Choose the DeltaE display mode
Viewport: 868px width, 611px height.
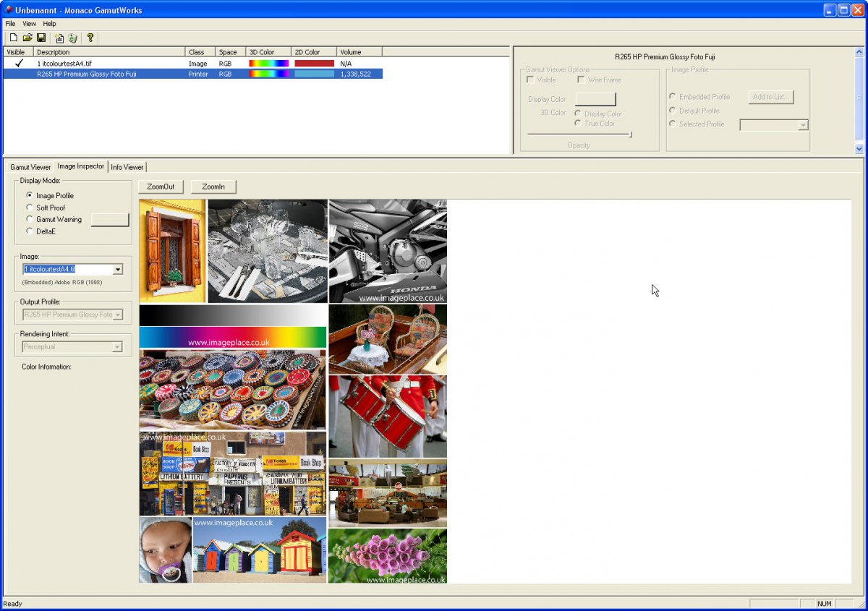tap(30, 231)
